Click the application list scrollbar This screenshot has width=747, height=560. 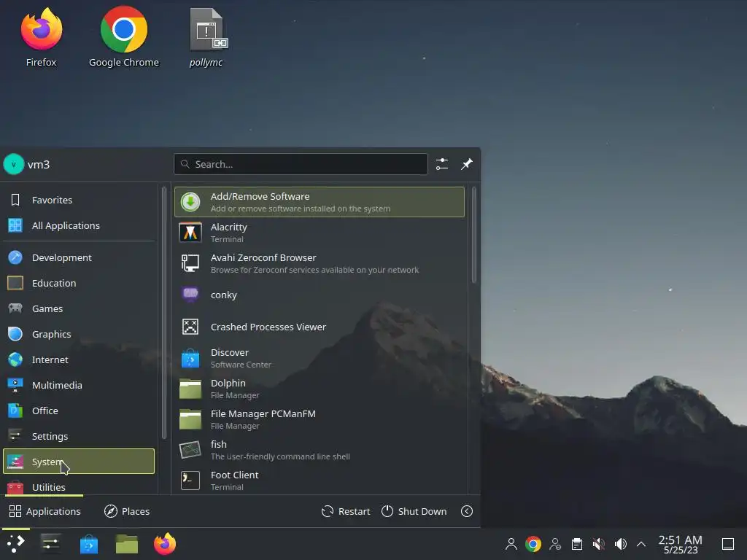click(474, 236)
